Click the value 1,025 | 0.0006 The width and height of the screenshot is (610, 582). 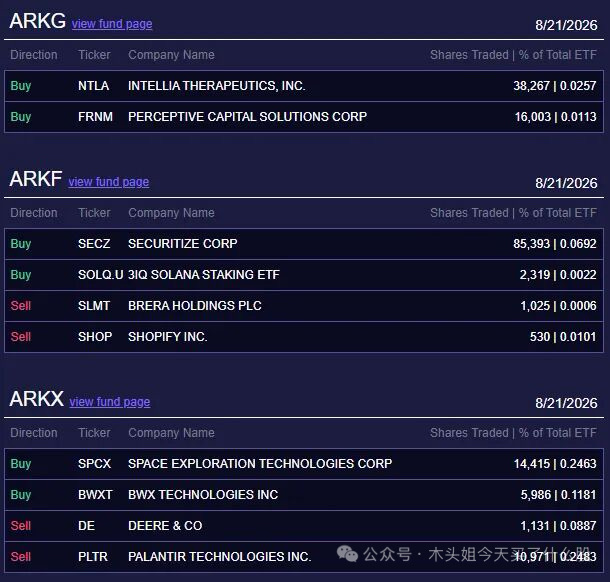[559, 306]
